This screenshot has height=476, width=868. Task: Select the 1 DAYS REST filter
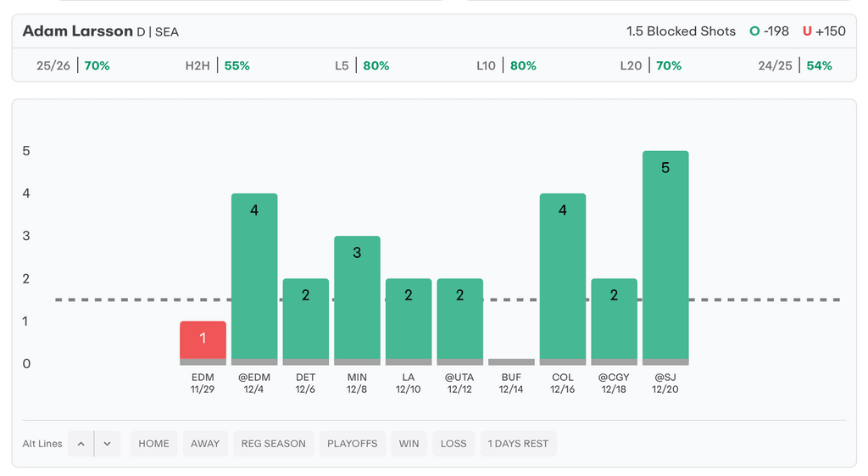tap(518, 444)
